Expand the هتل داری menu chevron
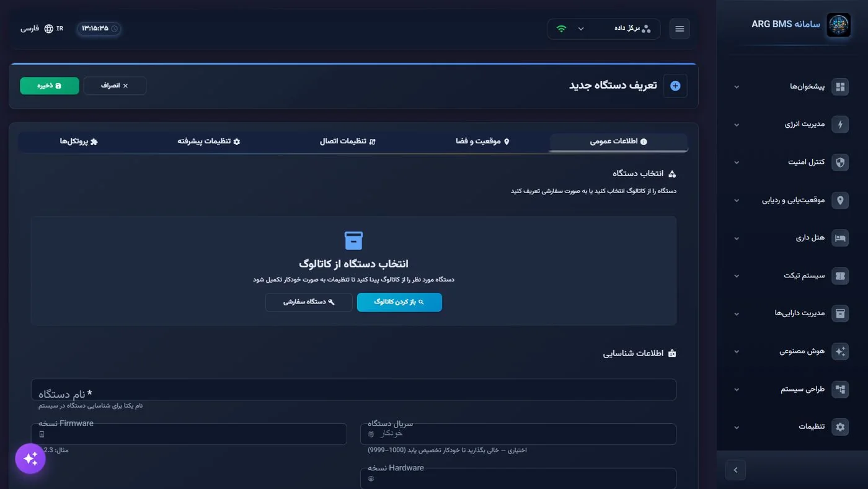This screenshot has height=489, width=868. tap(737, 238)
